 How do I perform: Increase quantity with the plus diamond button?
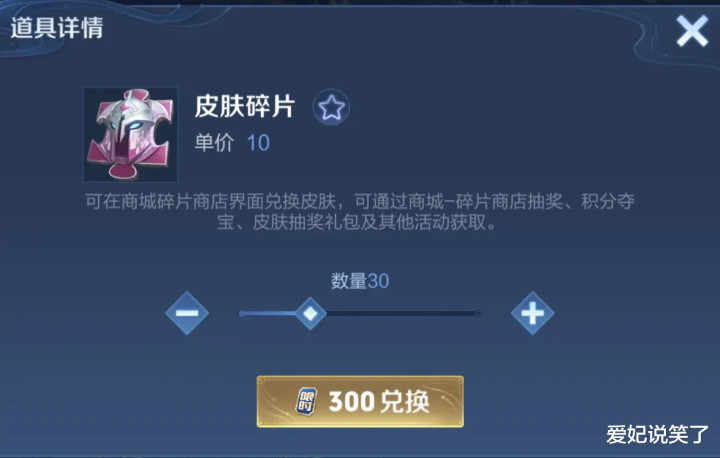[532, 313]
